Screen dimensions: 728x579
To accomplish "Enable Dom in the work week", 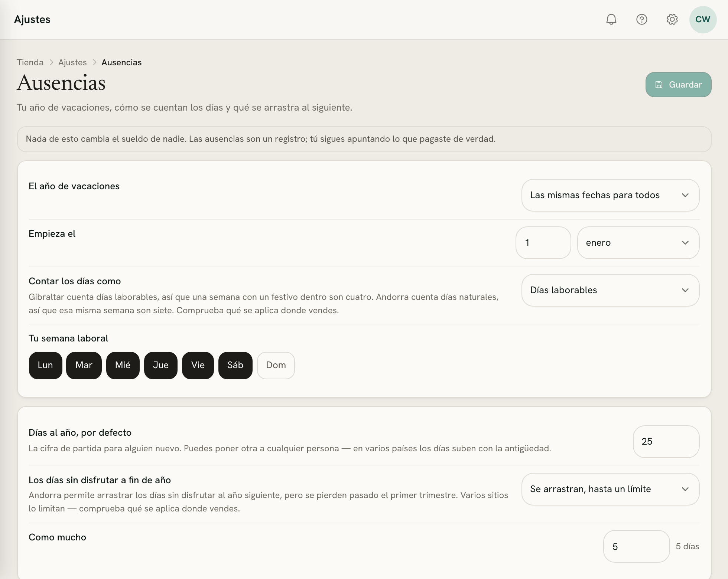I will pyautogui.click(x=276, y=365).
